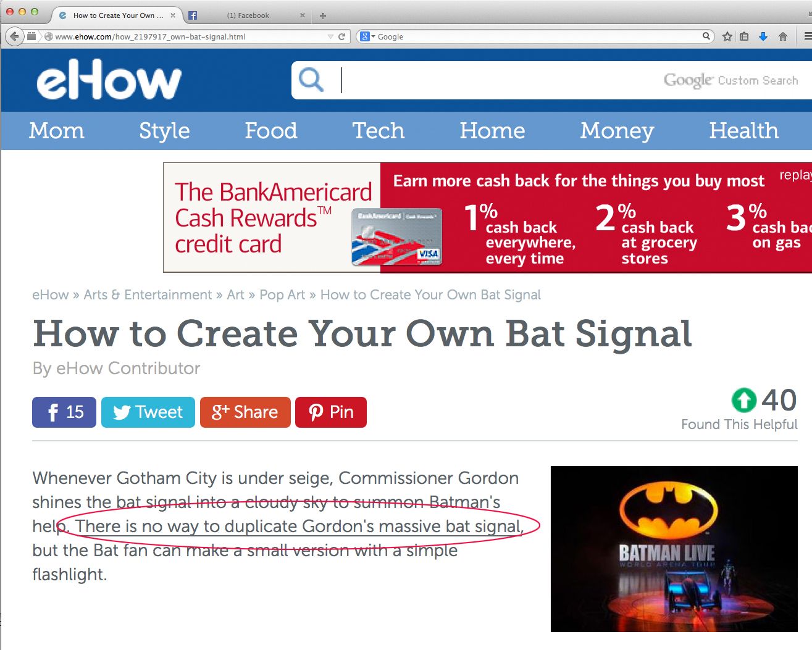The width and height of the screenshot is (812, 650).
Task: Click the Pinterest Pin button
Action: (x=331, y=412)
